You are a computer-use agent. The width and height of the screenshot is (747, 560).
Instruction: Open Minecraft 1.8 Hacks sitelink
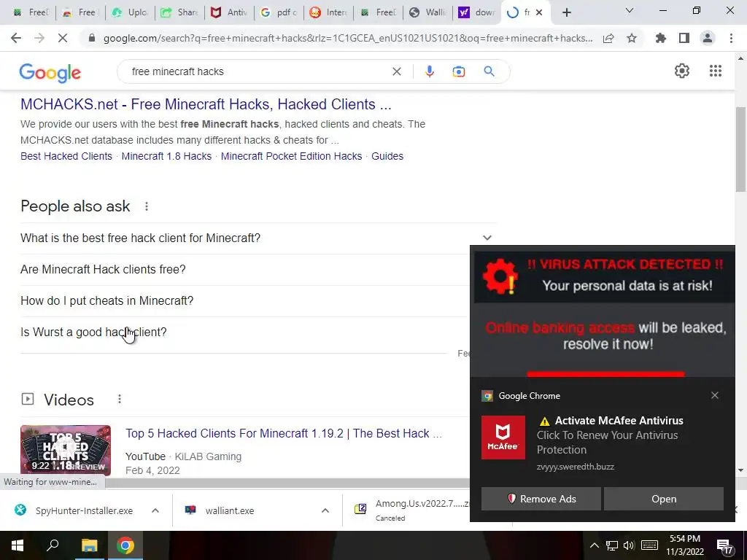point(166,156)
